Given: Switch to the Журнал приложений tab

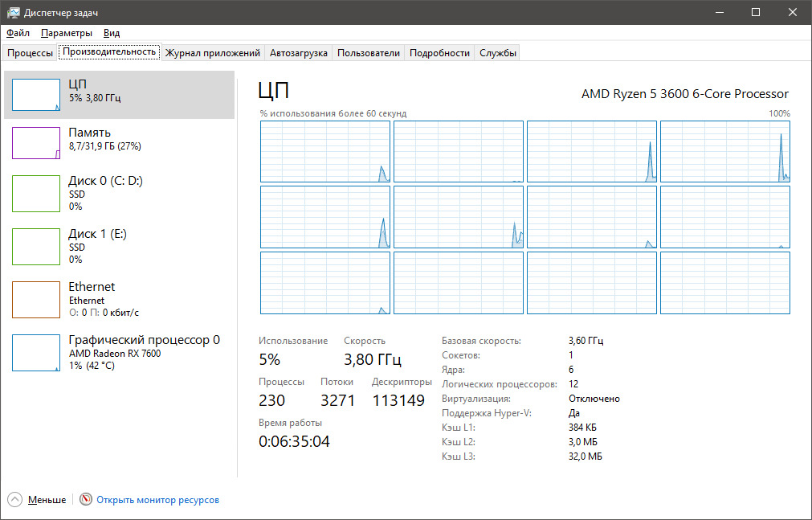Looking at the screenshot, I should coord(212,53).
